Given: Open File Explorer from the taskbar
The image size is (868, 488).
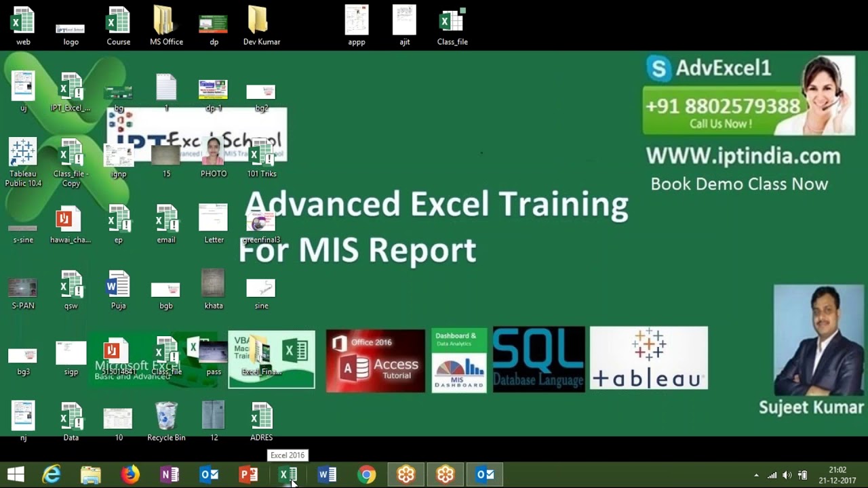Looking at the screenshot, I should (91, 474).
